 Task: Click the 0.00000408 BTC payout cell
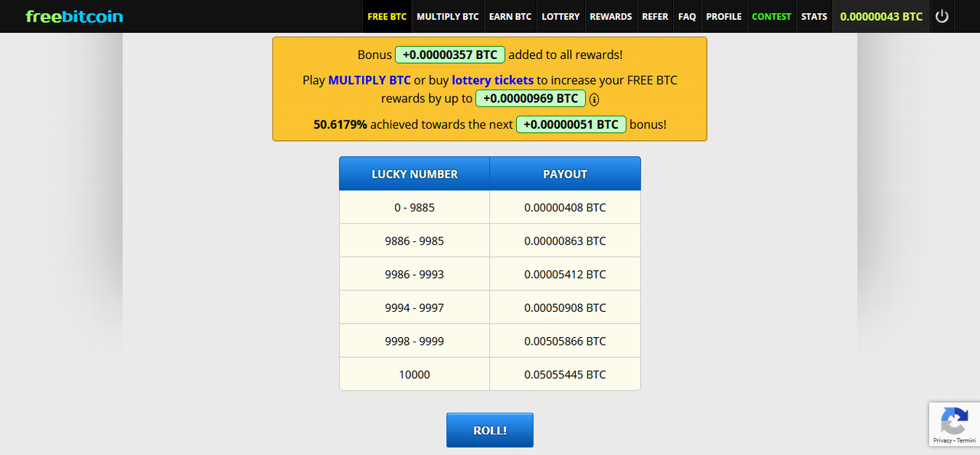point(565,207)
